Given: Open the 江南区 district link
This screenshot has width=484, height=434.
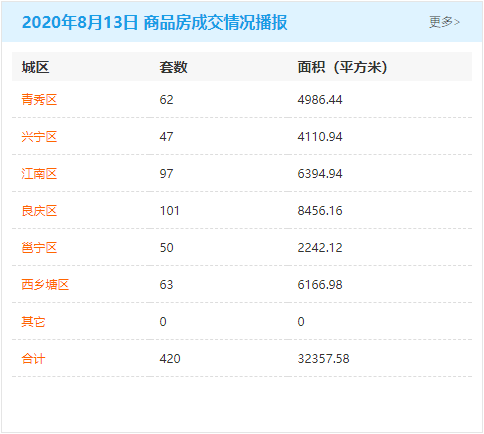Looking at the screenshot, I should [39, 173].
